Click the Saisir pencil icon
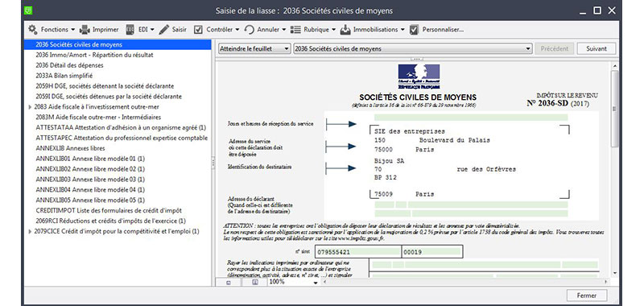The image size is (644, 306). tap(164, 30)
